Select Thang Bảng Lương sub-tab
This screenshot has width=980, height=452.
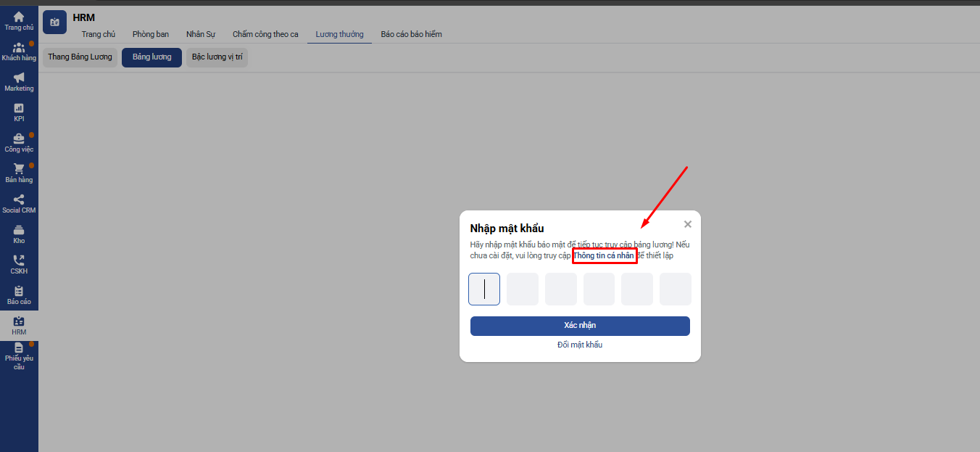click(x=80, y=57)
